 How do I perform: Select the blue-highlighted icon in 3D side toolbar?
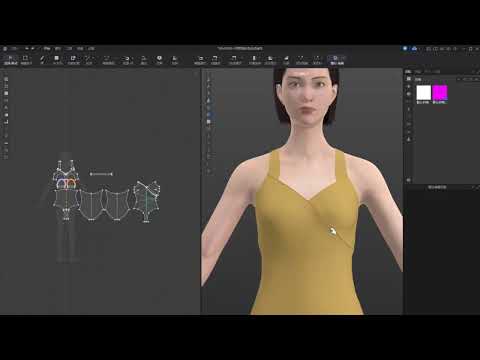pos(209,114)
